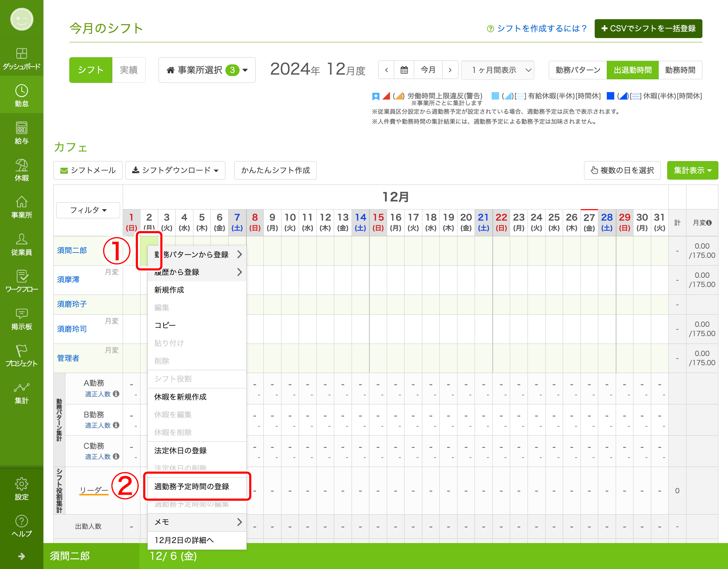Viewport: 728px width, 569px height.
Task: Open 事業所選択 dropdown
Action: (x=207, y=70)
